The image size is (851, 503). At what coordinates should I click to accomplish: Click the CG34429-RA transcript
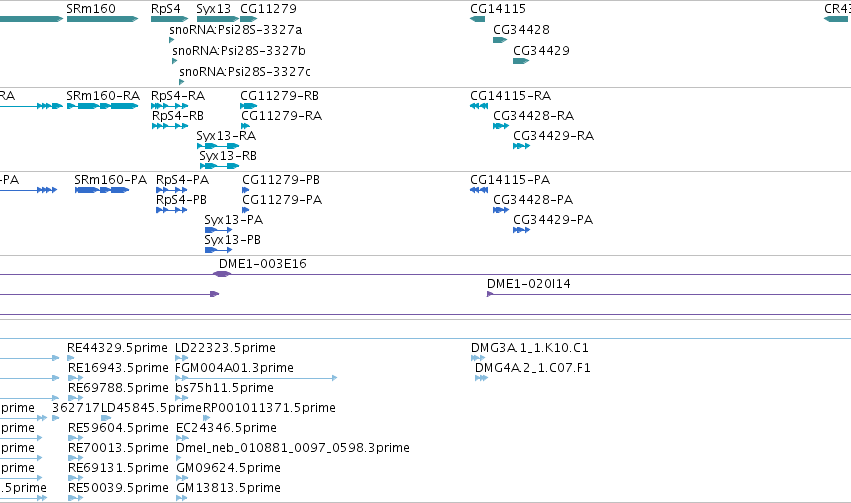click(522, 146)
